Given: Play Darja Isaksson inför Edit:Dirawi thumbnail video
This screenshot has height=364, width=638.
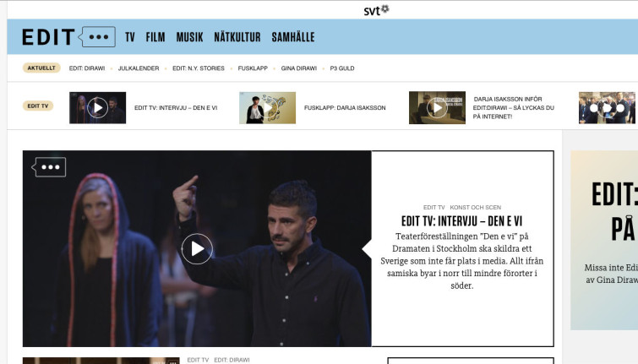Looking at the screenshot, I should click(437, 108).
